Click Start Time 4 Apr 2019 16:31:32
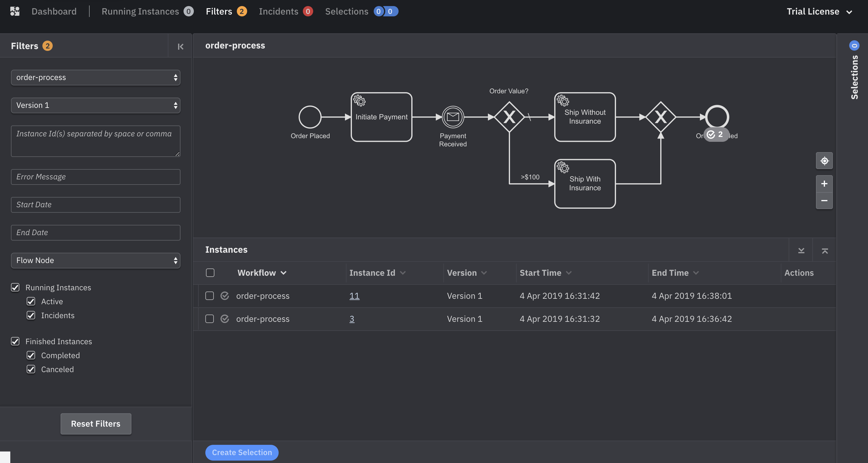The height and width of the screenshot is (463, 868). click(x=559, y=319)
